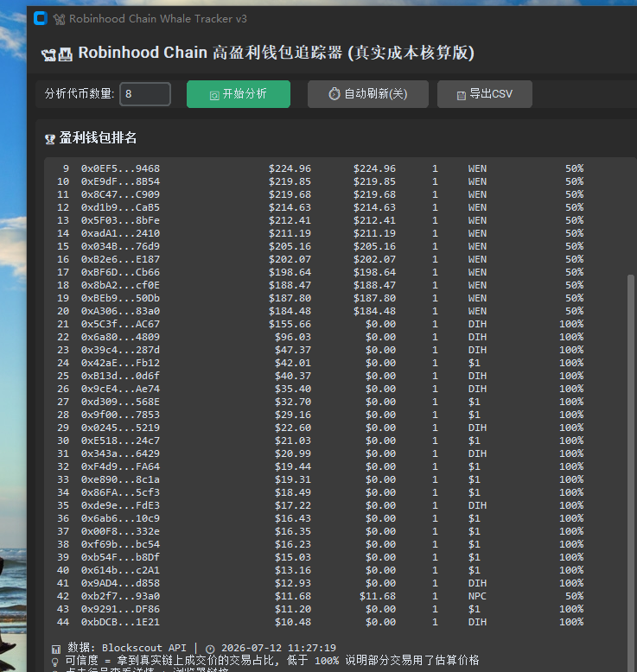Select wallet row 0x8bA2...cf0E
This screenshot has height=672, width=637.
click(x=320, y=285)
